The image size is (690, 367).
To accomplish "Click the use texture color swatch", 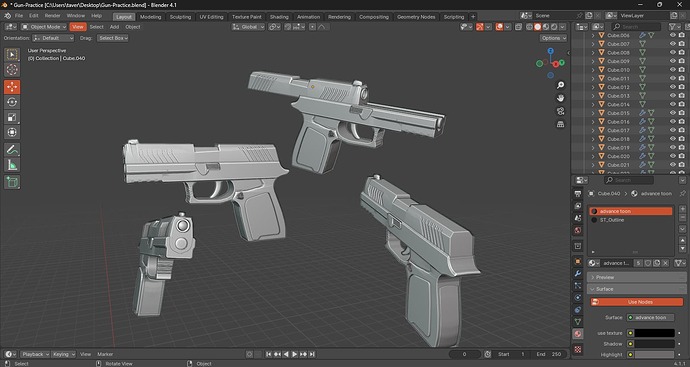I will (654, 333).
